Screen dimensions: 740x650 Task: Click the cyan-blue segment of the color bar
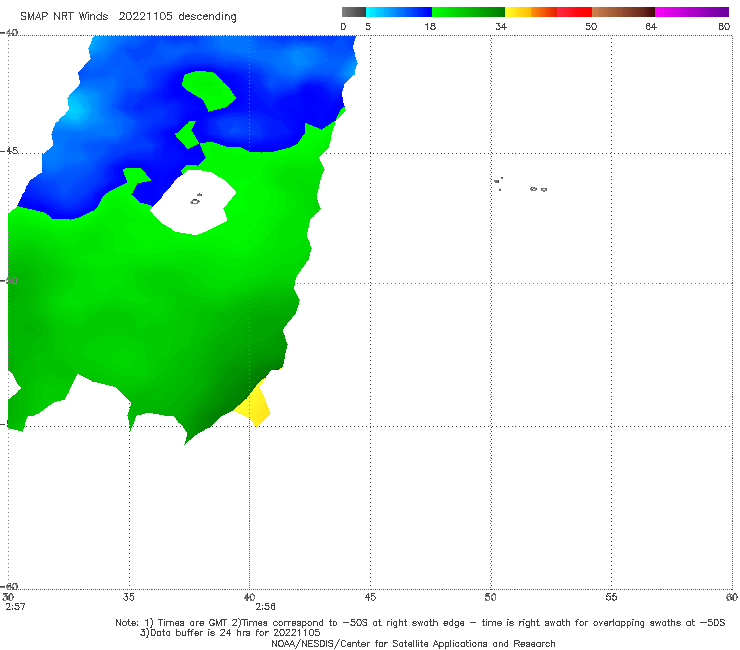tap(399, 12)
